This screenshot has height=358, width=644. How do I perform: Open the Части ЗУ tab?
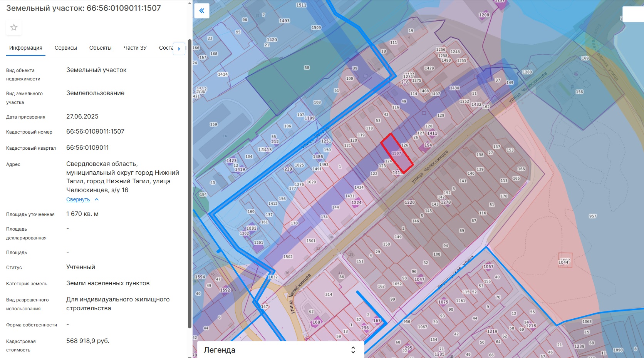pos(135,48)
